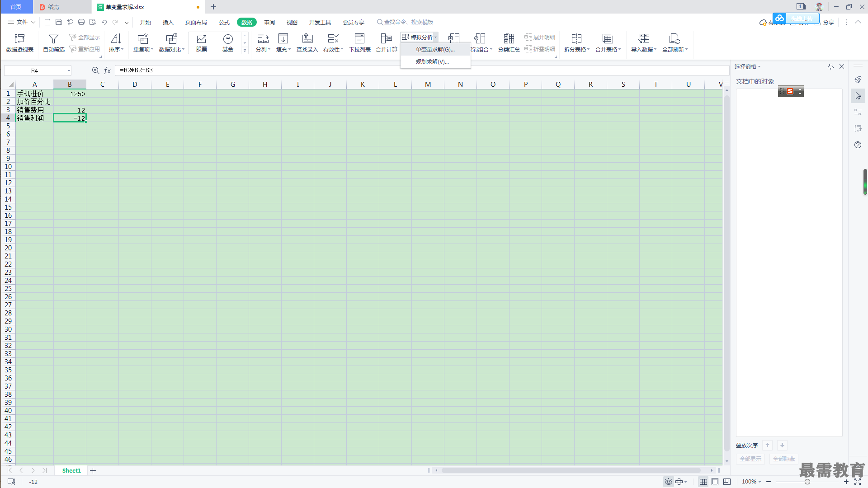The width and height of the screenshot is (868, 488).
Task: Click the selection arrow icon in right sidebar
Action: click(x=858, y=96)
